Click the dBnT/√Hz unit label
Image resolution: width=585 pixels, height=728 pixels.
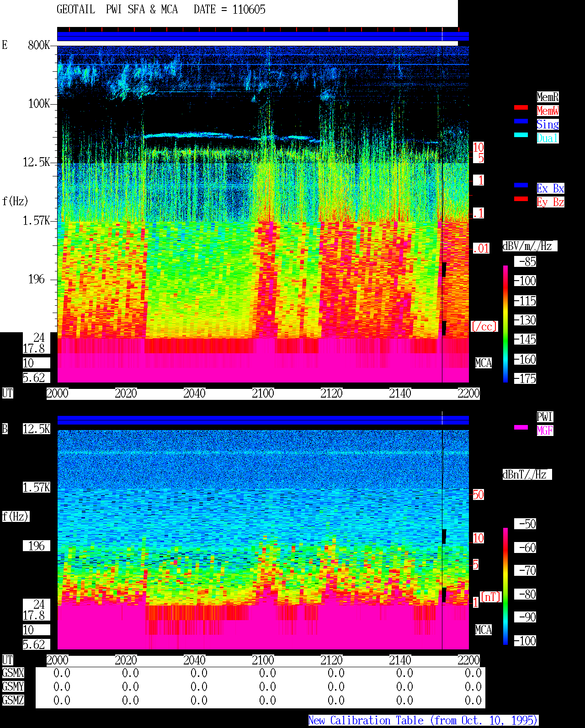pyautogui.click(x=527, y=474)
